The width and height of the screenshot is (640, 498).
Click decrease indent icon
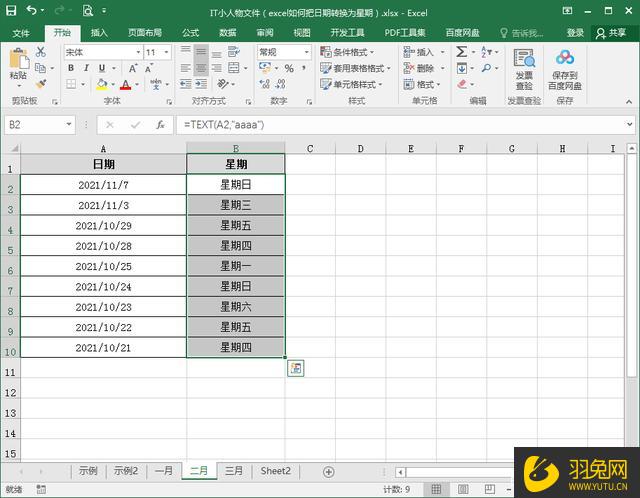tap(185, 84)
